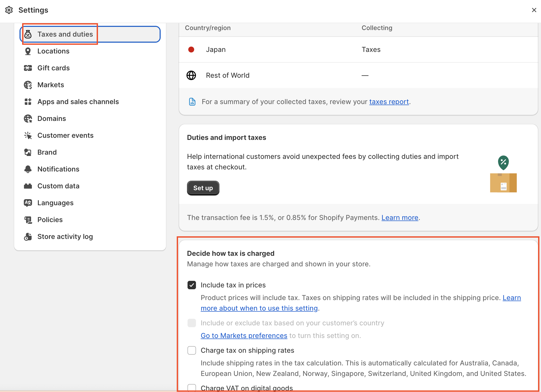Click Learn more about transaction fee
541x392 pixels.
click(x=400, y=218)
